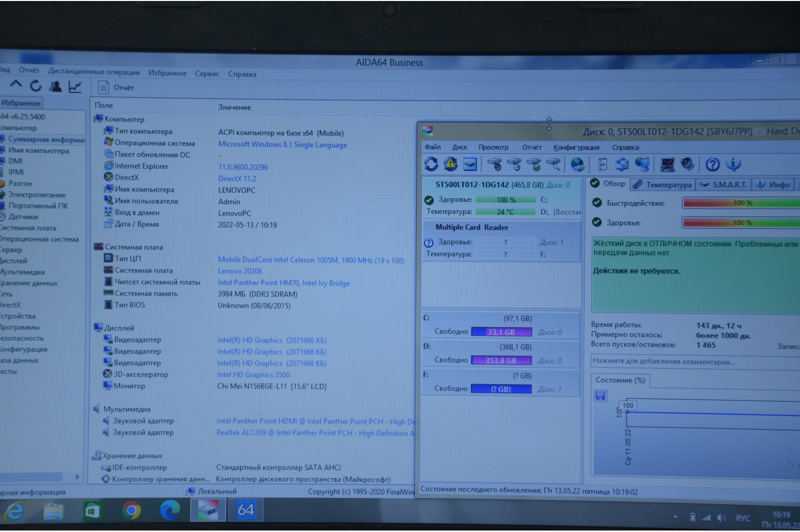Open the DirectX 11.2 link
The width and height of the screenshot is (800, 532).
click(x=237, y=178)
